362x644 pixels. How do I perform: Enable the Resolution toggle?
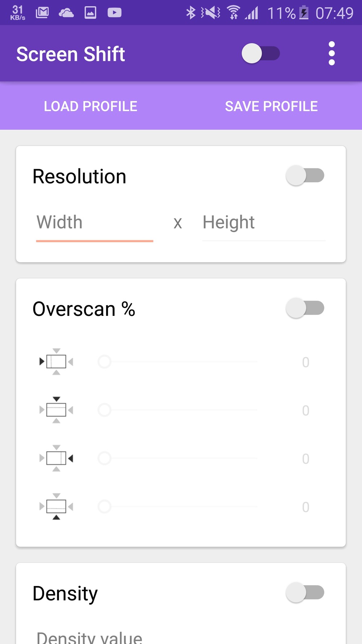[x=305, y=176]
